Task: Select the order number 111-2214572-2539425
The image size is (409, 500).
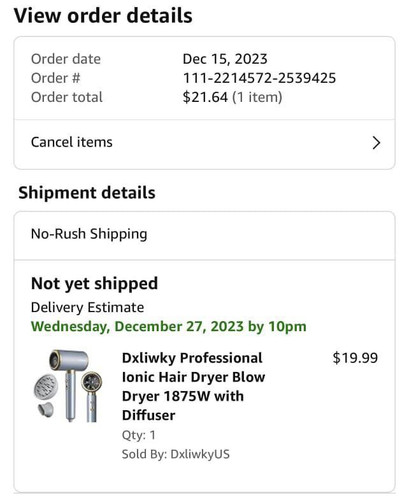Action: [259, 78]
